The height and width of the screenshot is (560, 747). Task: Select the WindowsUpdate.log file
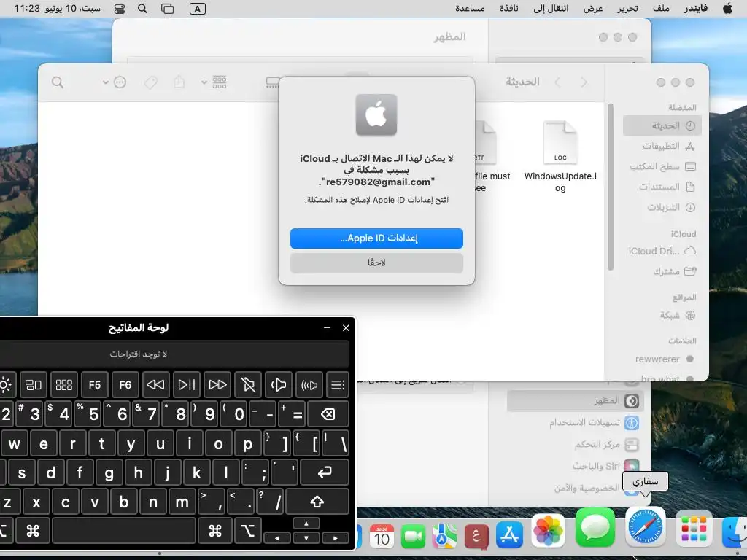coord(560,156)
